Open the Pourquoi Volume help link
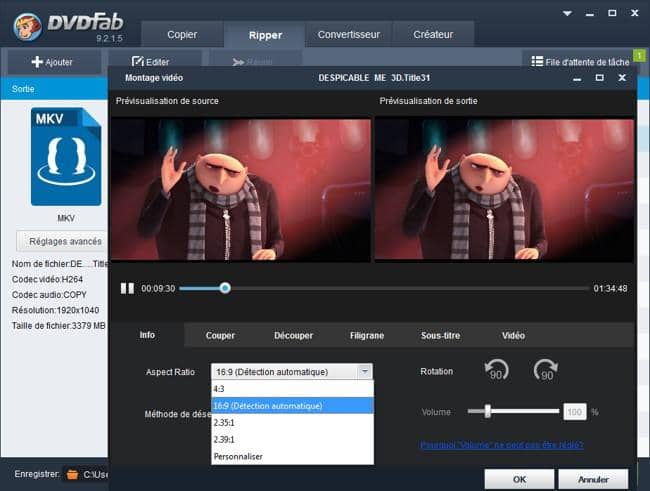 (502, 445)
